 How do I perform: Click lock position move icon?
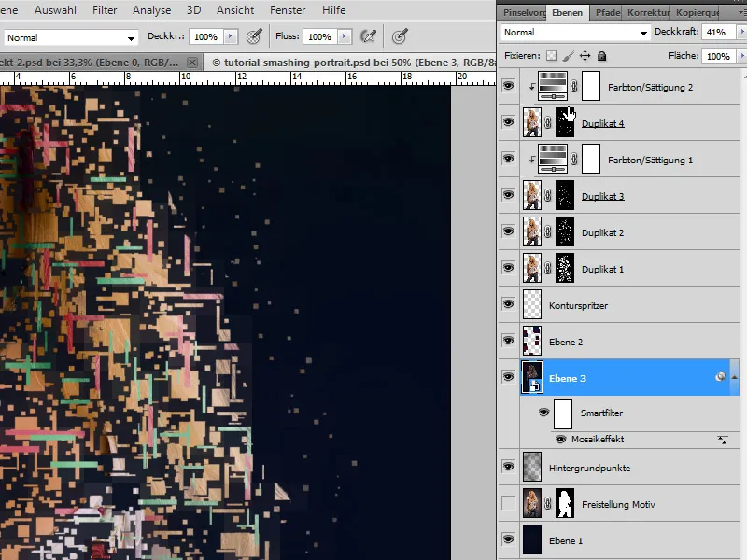pos(585,56)
